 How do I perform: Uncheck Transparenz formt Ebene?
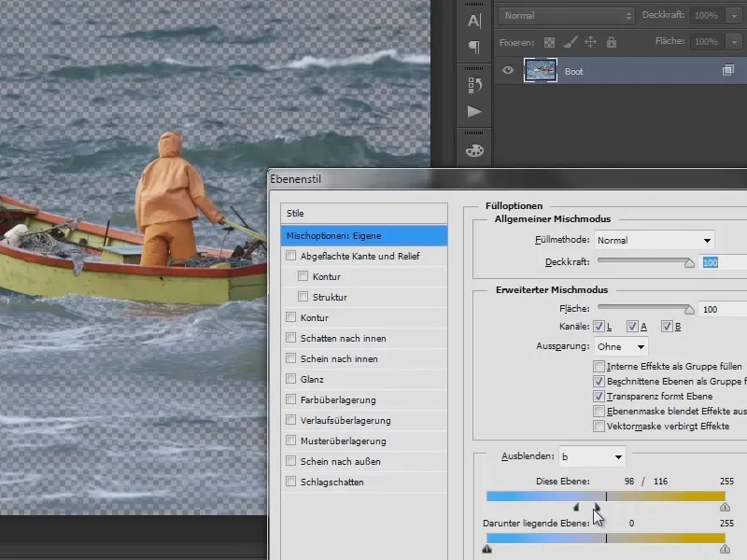coord(599,396)
